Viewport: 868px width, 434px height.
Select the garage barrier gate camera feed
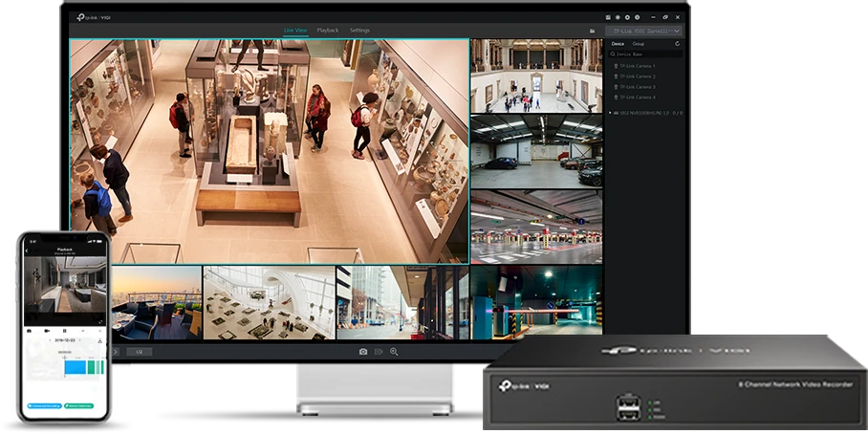click(x=536, y=302)
